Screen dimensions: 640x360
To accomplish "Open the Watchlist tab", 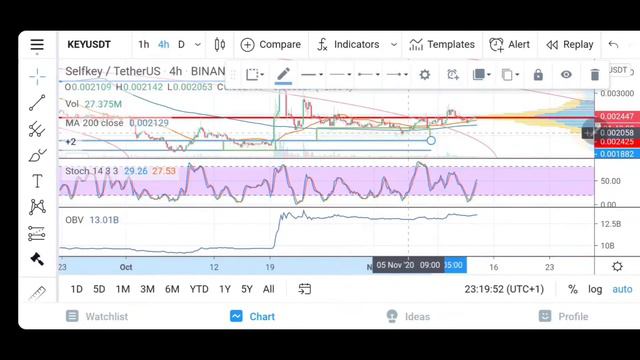I will pos(97,316).
